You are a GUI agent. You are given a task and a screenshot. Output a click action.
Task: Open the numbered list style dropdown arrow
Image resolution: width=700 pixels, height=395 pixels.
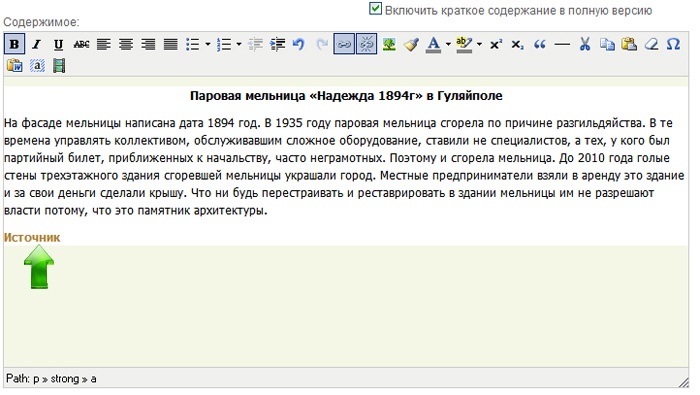(239, 44)
